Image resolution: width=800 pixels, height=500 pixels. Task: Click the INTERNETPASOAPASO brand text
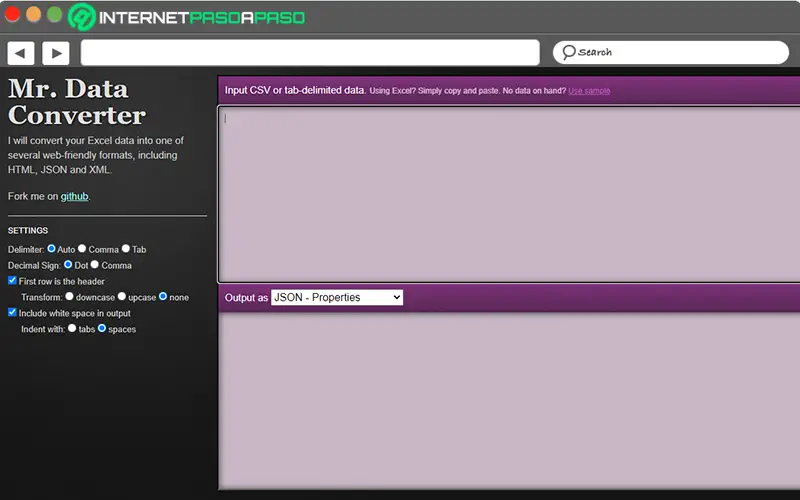202,18
